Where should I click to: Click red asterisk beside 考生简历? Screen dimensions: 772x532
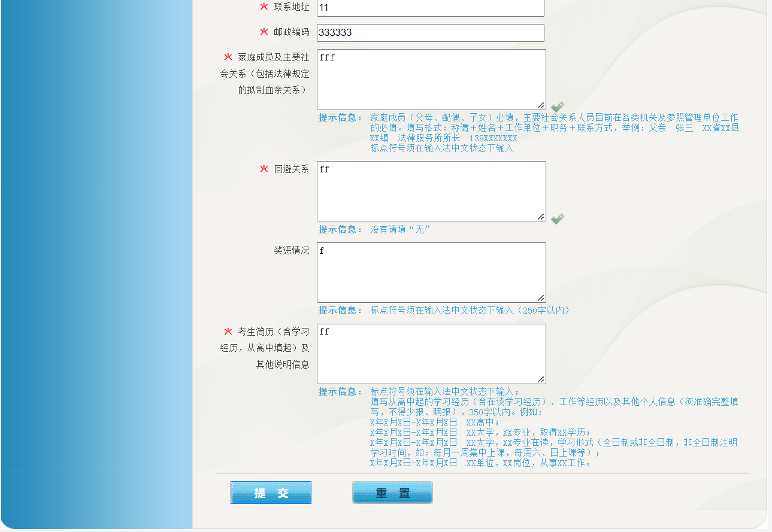(x=228, y=331)
